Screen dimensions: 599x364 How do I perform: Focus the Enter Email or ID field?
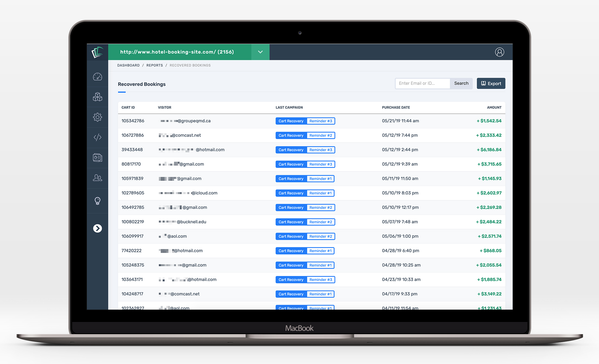pyautogui.click(x=422, y=84)
